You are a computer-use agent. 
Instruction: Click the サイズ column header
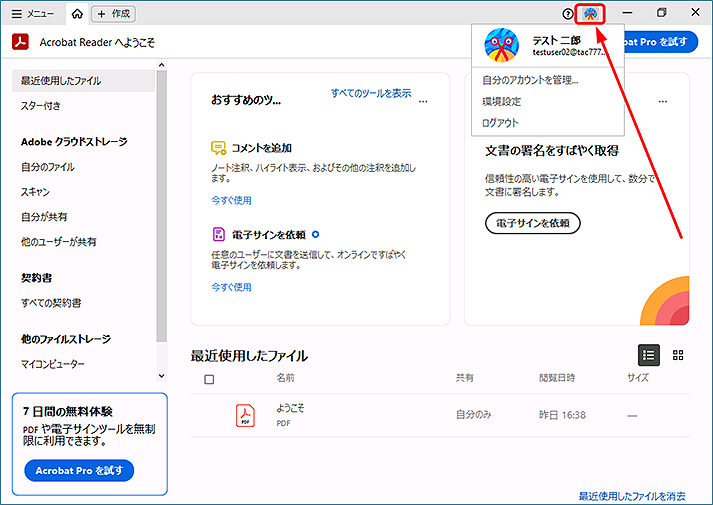(638, 378)
